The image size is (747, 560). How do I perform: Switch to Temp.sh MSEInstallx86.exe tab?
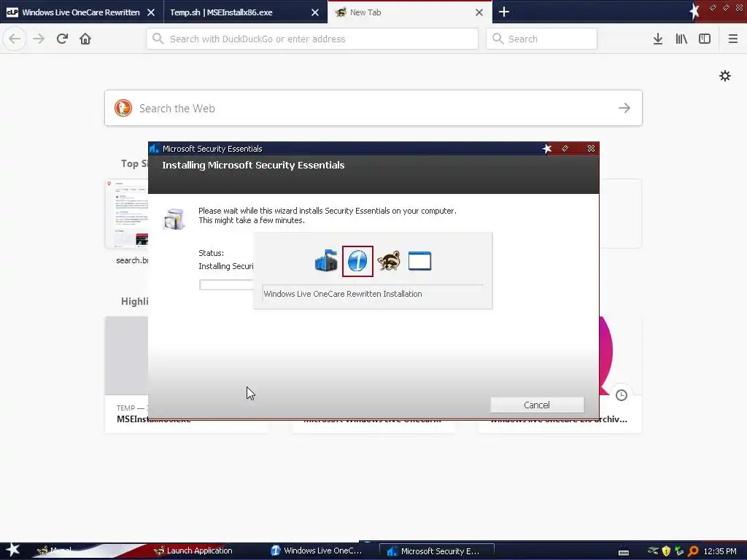point(245,12)
